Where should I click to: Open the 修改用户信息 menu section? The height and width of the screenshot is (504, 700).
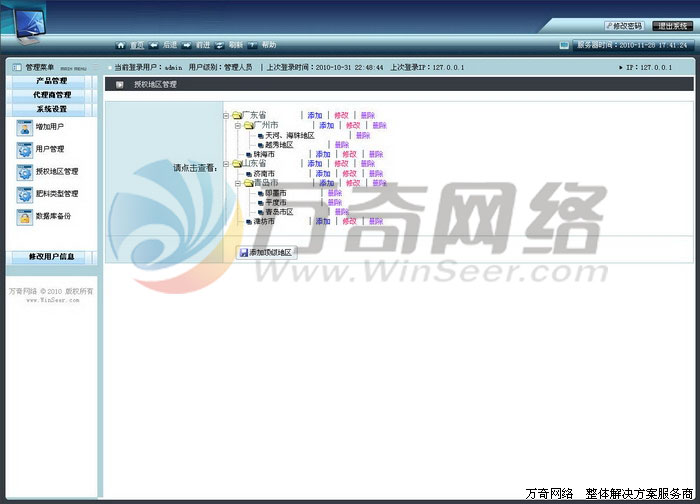51,257
